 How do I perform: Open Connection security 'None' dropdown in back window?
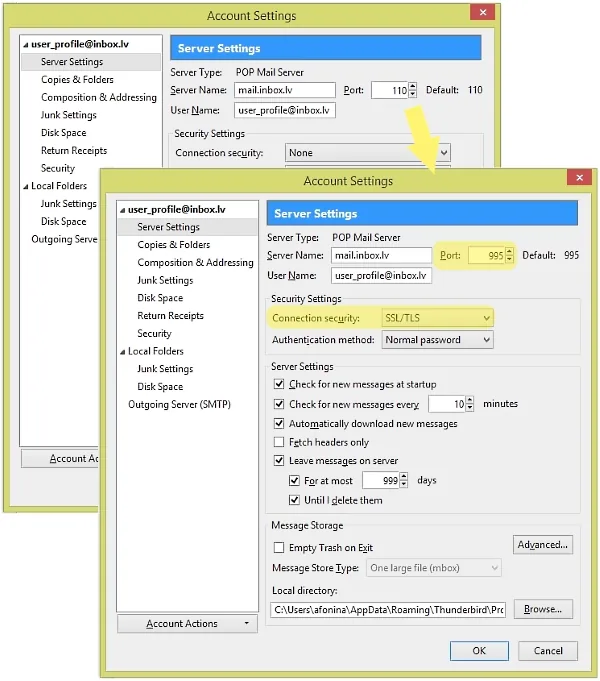click(x=368, y=153)
